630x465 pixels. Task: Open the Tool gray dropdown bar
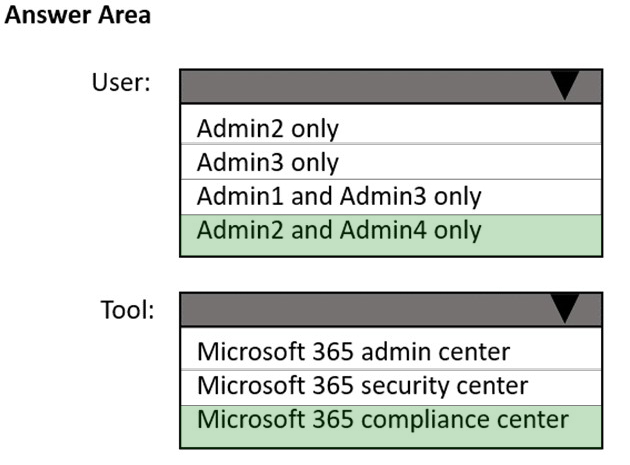coord(391,309)
